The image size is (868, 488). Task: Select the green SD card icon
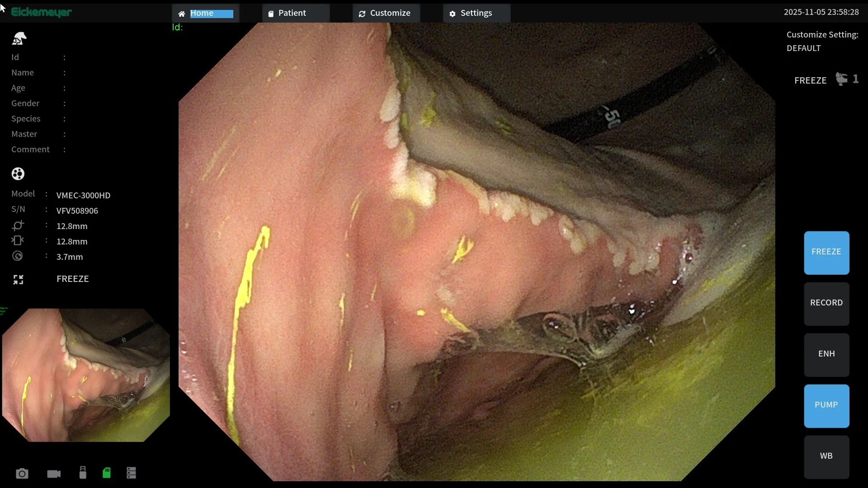[107, 473]
